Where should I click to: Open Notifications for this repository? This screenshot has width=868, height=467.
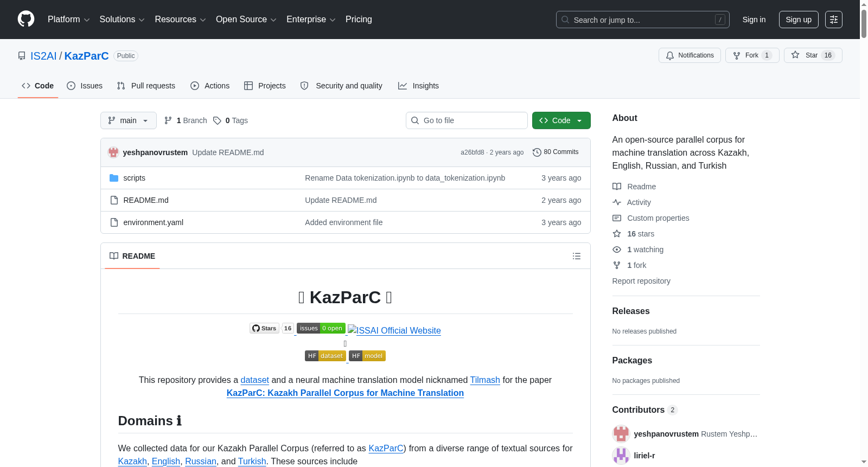tap(690, 55)
